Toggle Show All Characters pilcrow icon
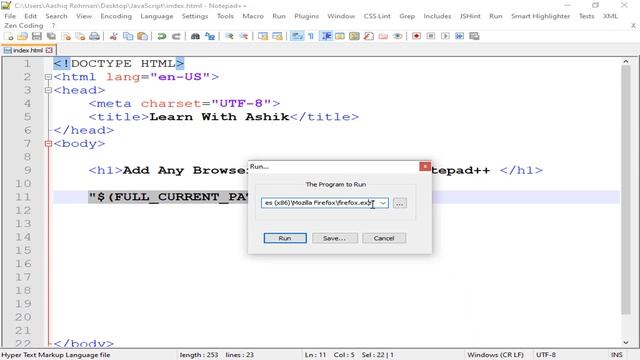Viewport: 640px width, 360px height. pos(311,36)
